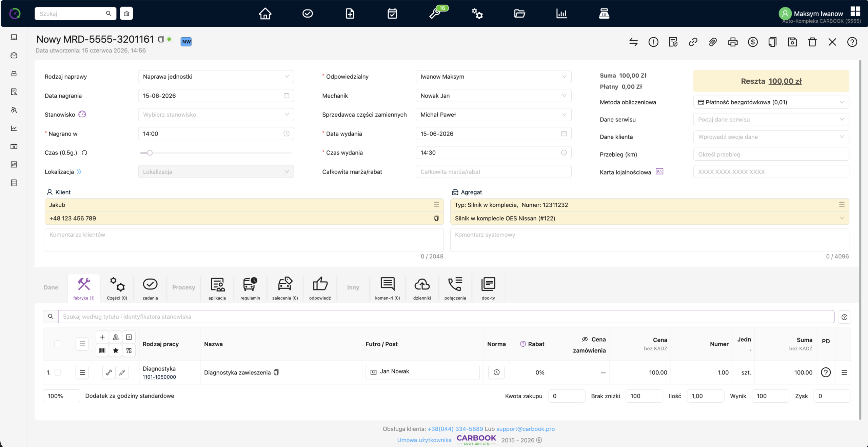Switch to the fabryka (1) tab
Image resolution: width=868 pixels, height=447 pixels.
click(x=84, y=288)
